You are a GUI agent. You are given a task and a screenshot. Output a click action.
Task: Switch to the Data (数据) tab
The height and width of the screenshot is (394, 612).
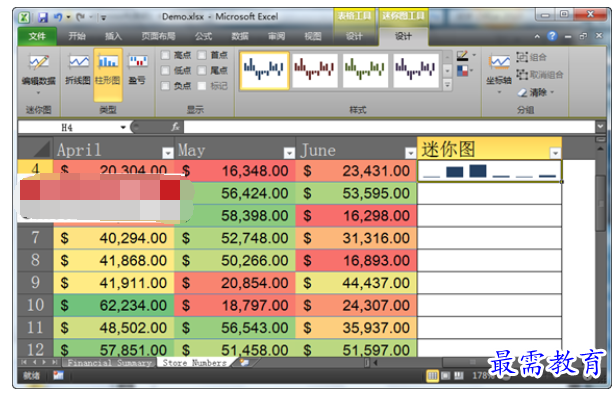240,36
